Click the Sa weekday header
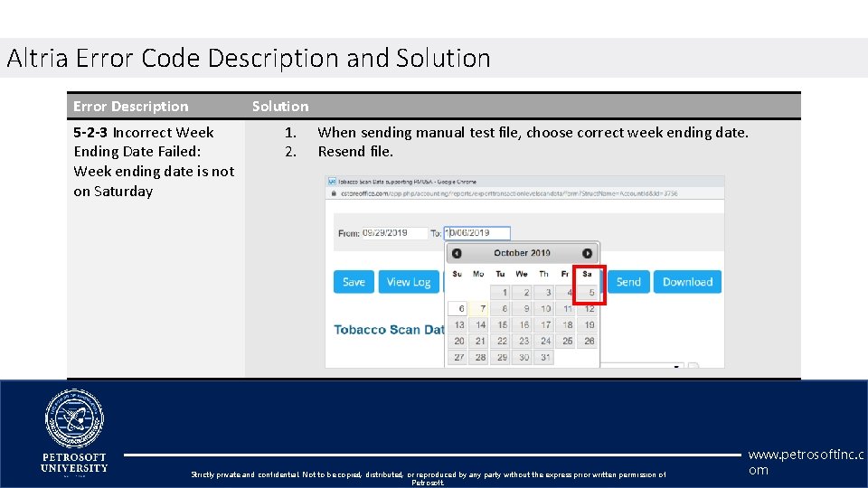 [x=587, y=274]
